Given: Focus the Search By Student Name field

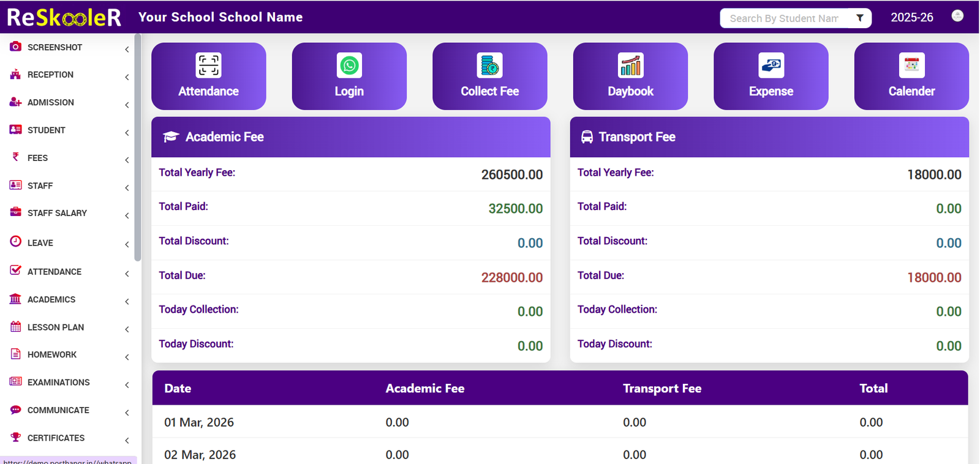Looking at the screenshot, I should pos(784,18).
